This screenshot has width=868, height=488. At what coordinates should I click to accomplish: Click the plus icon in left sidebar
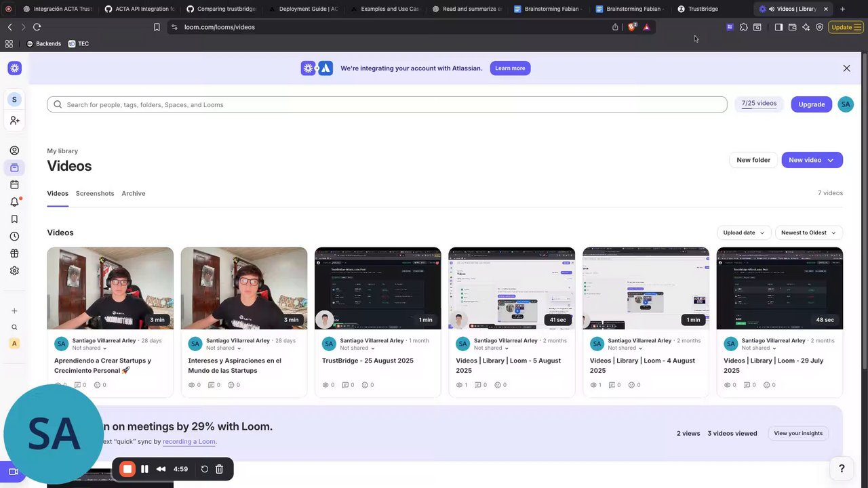pyautogui.click(x=14, y=311)
